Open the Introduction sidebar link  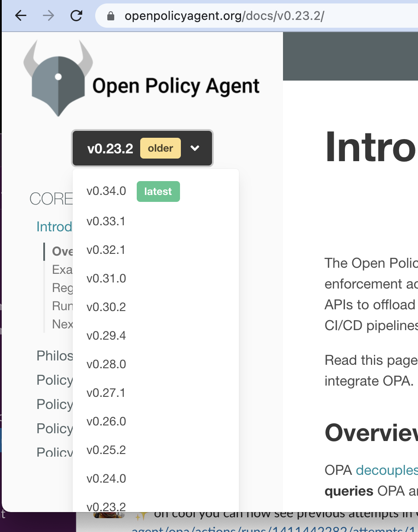pyautogui.click(x=54, y=226)
